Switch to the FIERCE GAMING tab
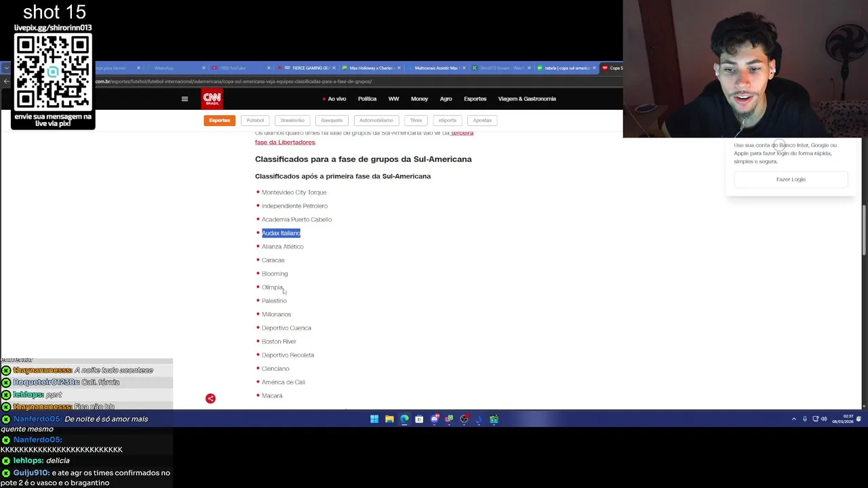Viewport: 868px width, 488px height. pos(305,68)
